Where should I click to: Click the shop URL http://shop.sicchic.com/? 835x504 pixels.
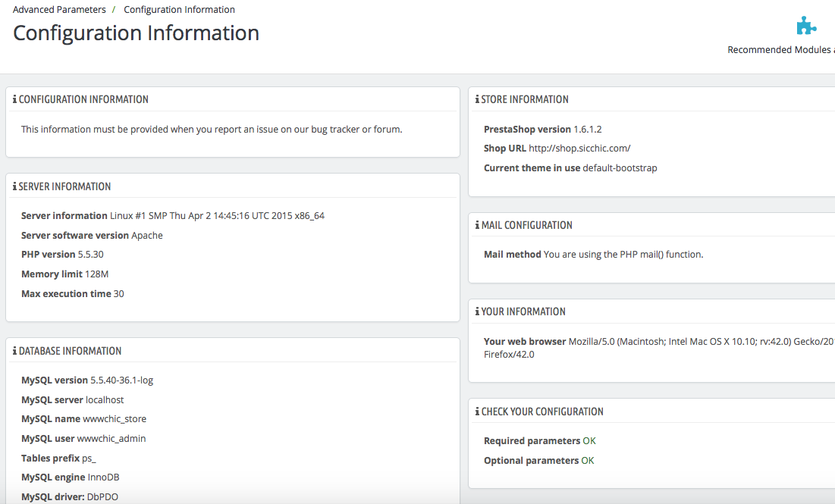tap(579, 149)
